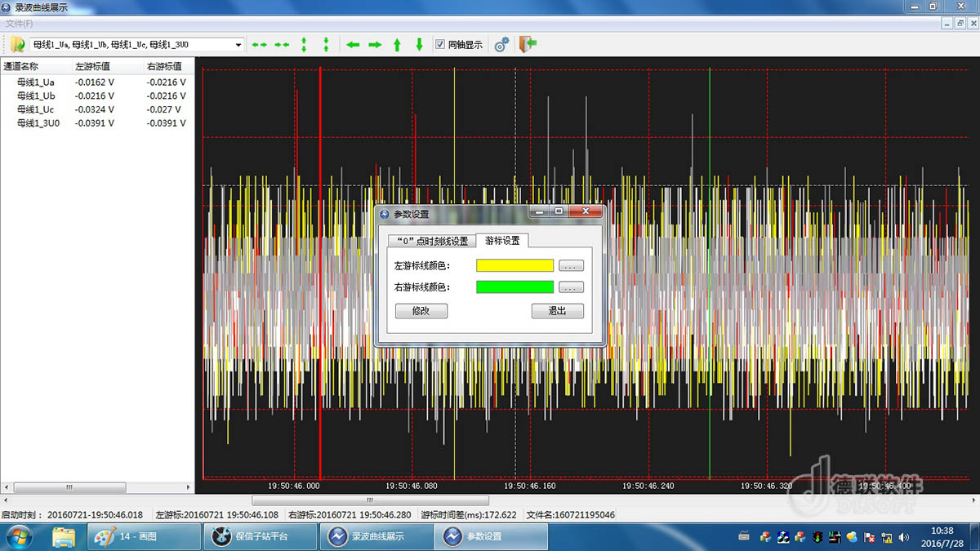Click the horizontal compress arrows icon
This screenshot has height=551, width=980.
pos(282,44)
